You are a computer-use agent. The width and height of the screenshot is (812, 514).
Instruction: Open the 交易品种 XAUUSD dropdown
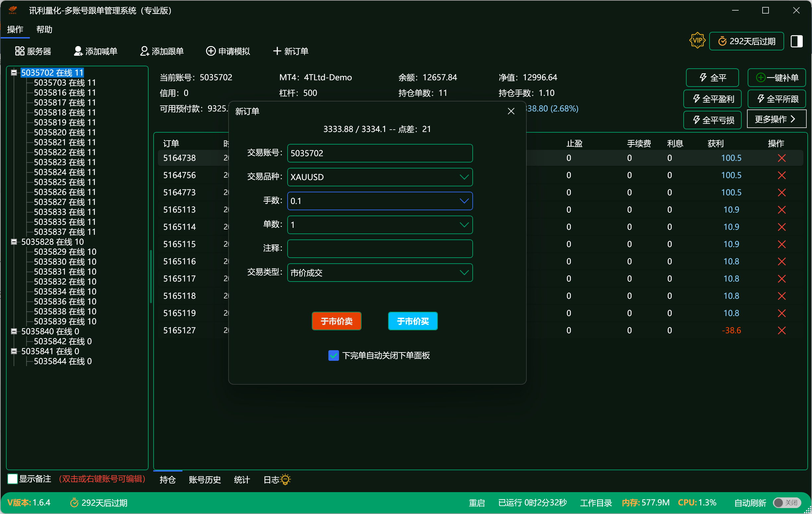465,177
